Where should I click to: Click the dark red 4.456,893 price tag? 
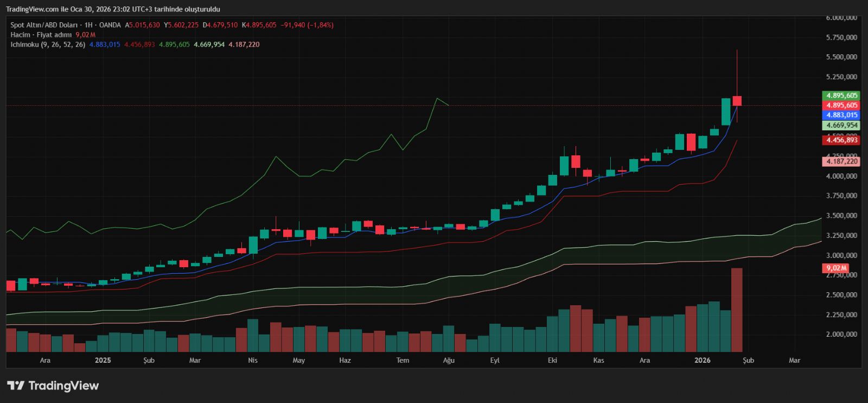[x=841, y=140]
